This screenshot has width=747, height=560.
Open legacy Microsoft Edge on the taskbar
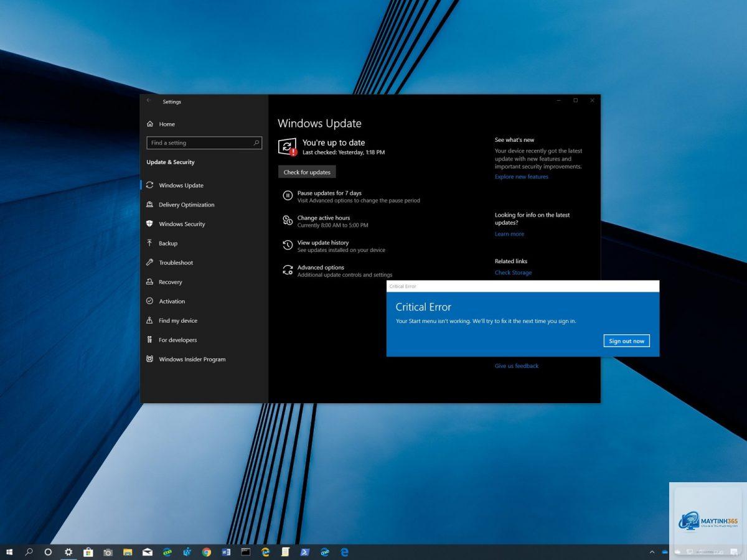click(344, 552)
